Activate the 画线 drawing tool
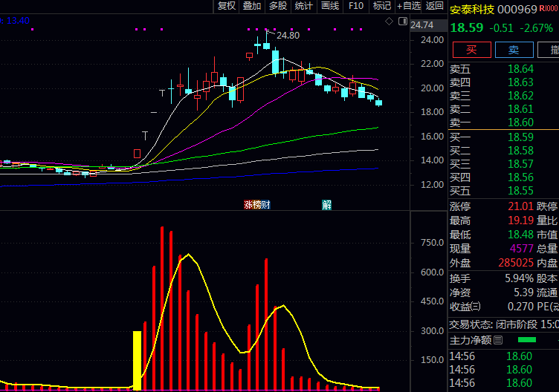This screenshot has height=392, width=559. (x=329, y=6)
